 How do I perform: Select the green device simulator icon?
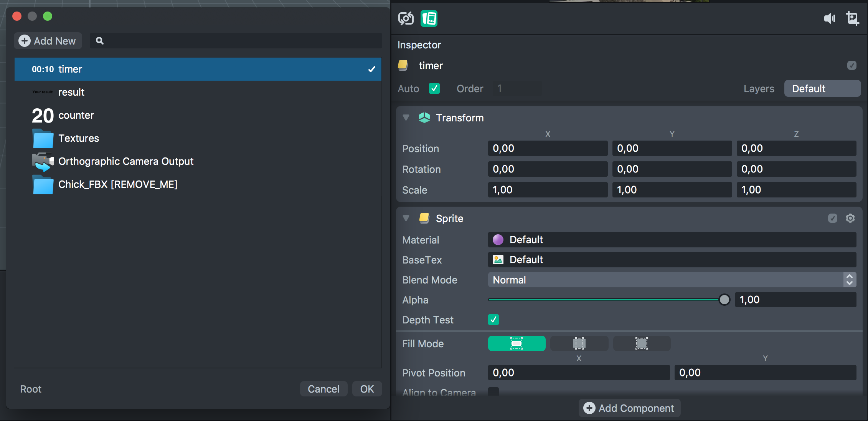pos(429,18)
